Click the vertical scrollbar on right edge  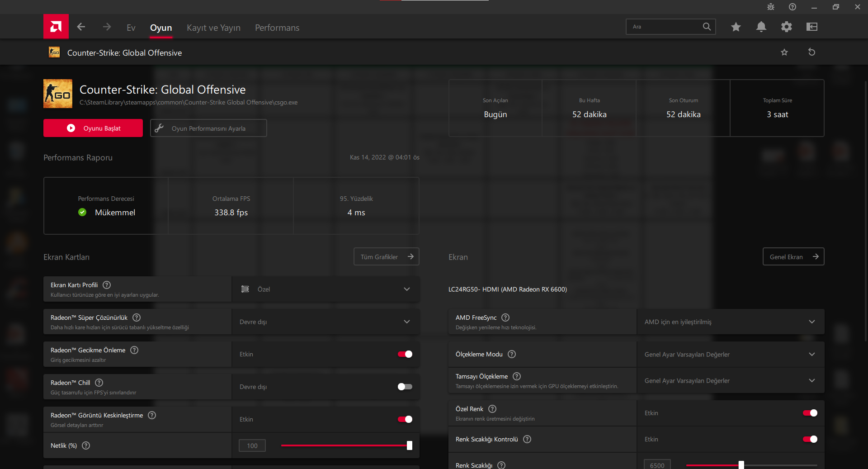(x=866, y=210)
